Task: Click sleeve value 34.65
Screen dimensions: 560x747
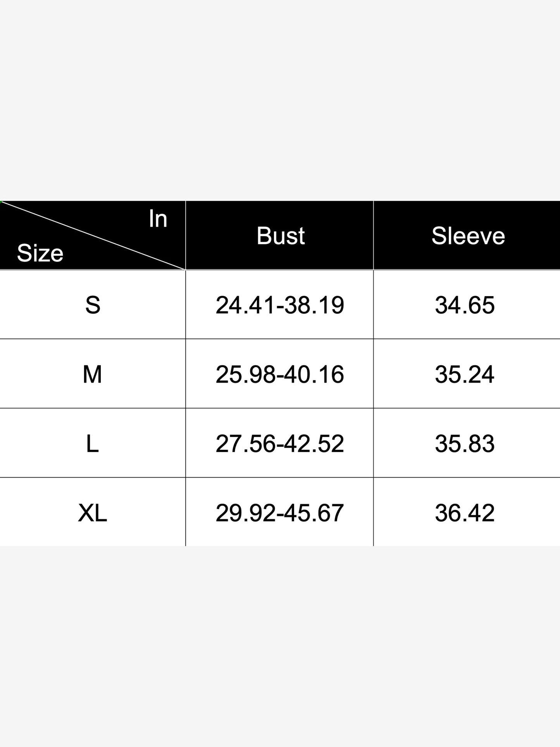Action: [x=464, y=305]
